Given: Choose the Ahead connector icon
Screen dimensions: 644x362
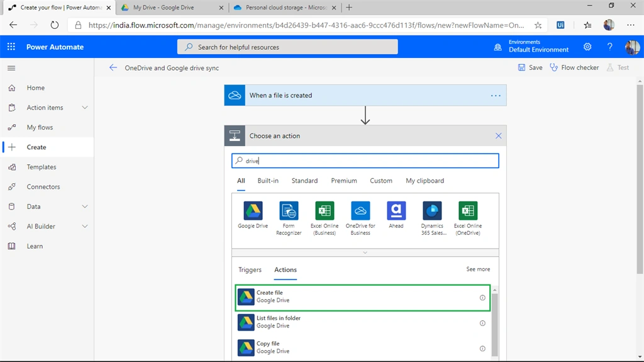Looking at the screenshot, I should [396, 211].
